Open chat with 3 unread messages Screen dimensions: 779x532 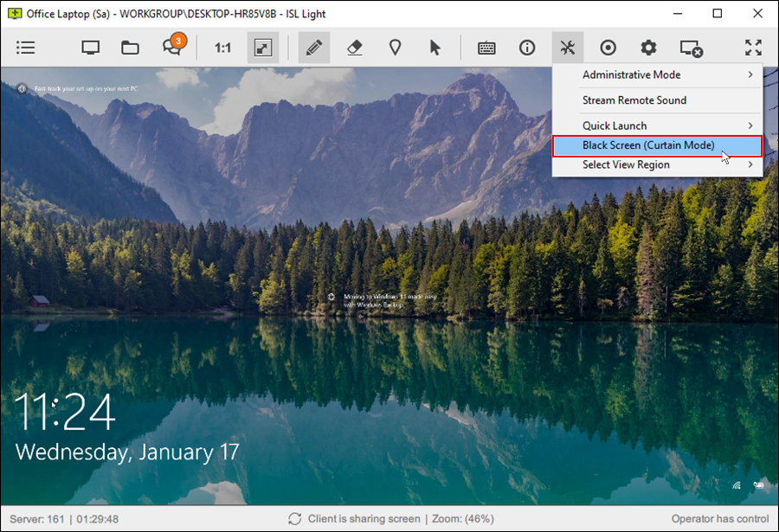click(x=171, y=48)
